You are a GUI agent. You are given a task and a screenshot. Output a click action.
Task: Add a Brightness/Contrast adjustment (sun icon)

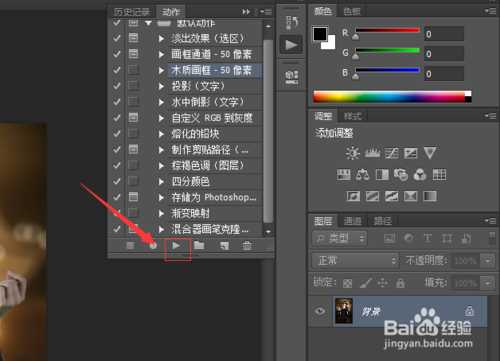(352, 153)
